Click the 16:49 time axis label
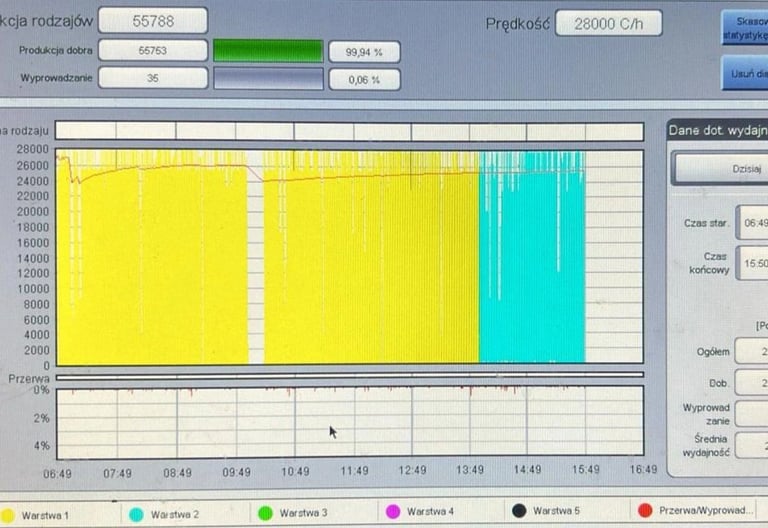768x528 pixels. tap(643, 469)
